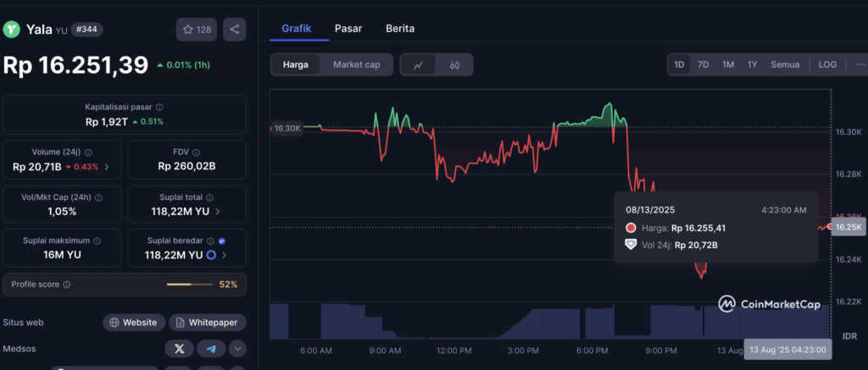868x370 pixels.
Task: Expand Suplai total details chevron
Action: (x=218, y=212)
